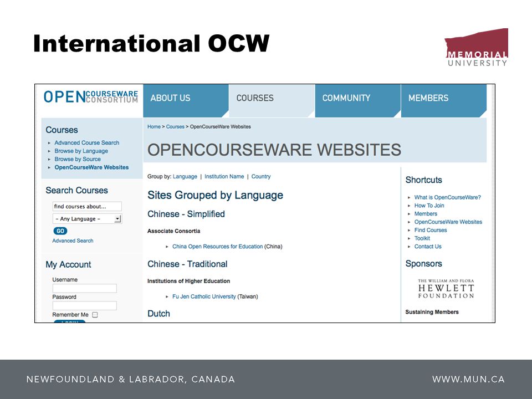Open Fu Jen Catholic University link
This screenshot has width=532, height=399.
pyautogui.click(x=204, y=296)
